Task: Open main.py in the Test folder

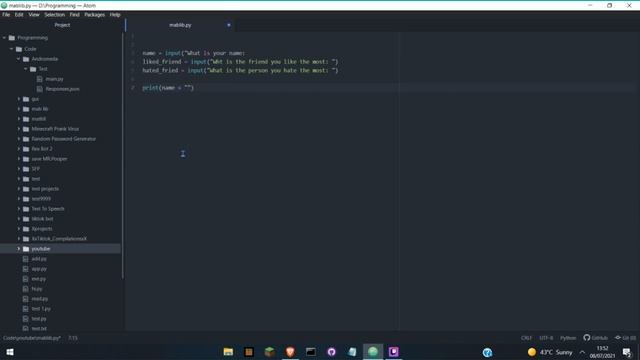Action: tap(54, 79)
